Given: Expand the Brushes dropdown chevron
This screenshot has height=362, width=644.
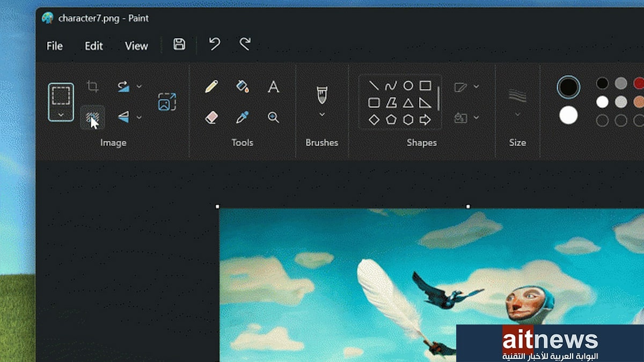Looking at the screenshot, I should (322, 114).
